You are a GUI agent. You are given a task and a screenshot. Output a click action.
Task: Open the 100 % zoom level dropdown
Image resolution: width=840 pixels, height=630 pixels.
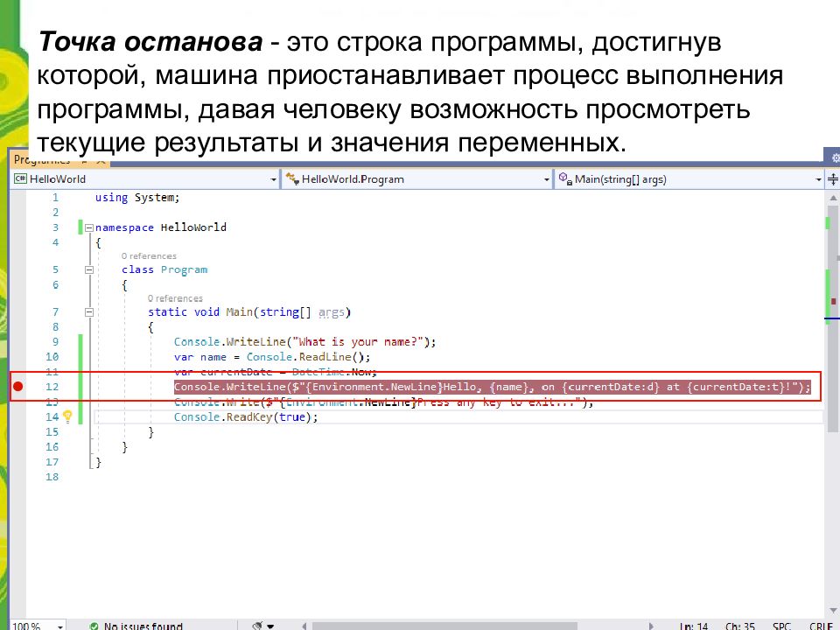59,626
